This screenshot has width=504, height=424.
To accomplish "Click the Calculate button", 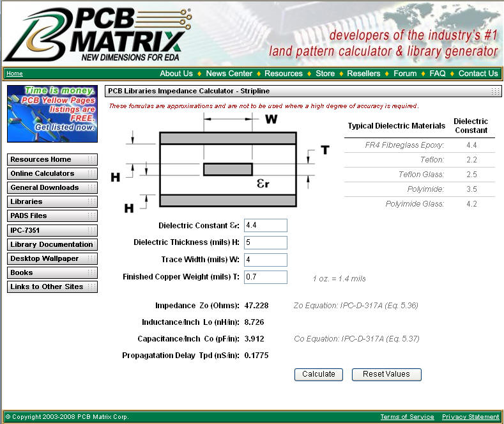I will point(319,375).
